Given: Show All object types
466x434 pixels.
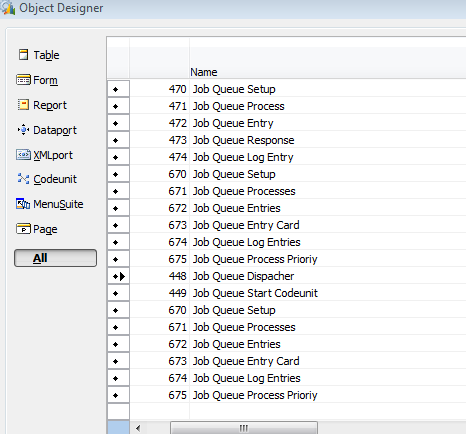Looking at the screenshot, I should coord(55,258).
